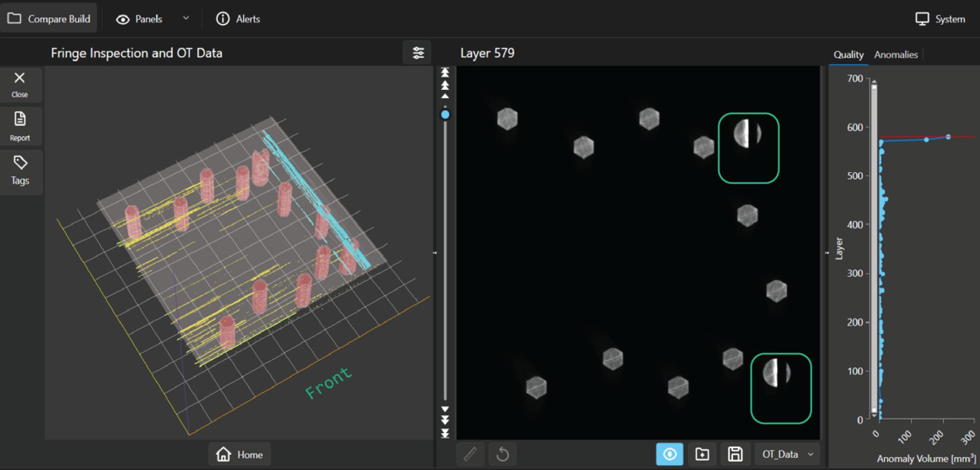
Task: Expand the Panels dropdown menu
Action: 186,19
